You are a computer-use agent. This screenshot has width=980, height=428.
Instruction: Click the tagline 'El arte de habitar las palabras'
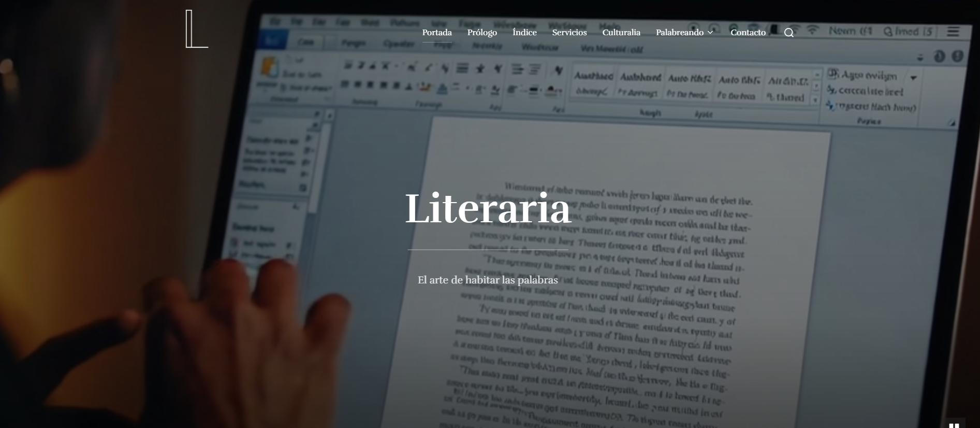(x=488, y=280)
